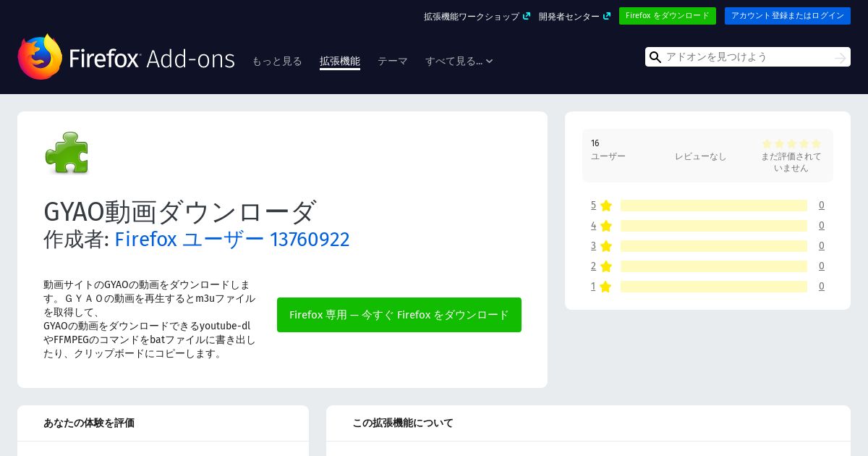Click the star icon in the 5 rating row
Screen dimensions: 868x456
(x=606, y=206)
